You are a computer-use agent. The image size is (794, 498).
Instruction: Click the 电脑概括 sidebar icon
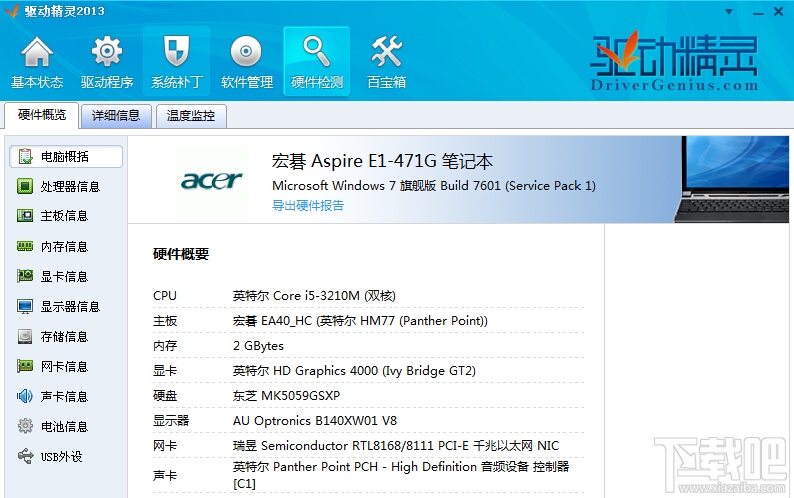[x=25, y=157]
